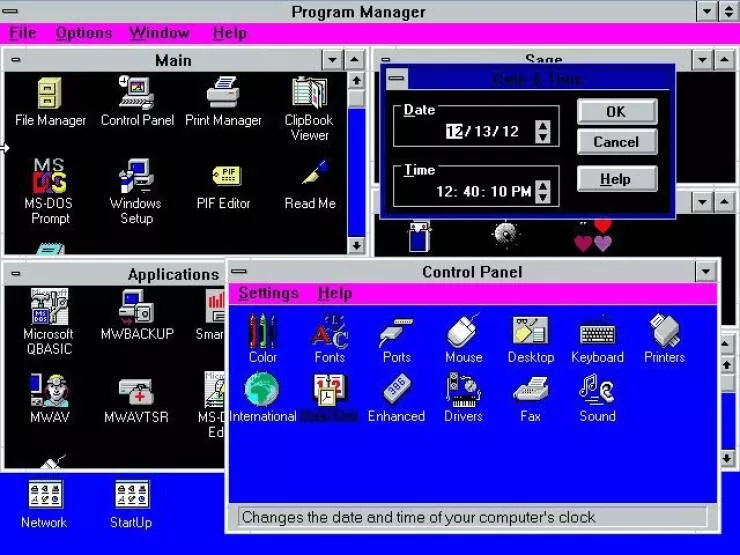Open the Network group icon
740x555 pixels.
coord(44,497)
